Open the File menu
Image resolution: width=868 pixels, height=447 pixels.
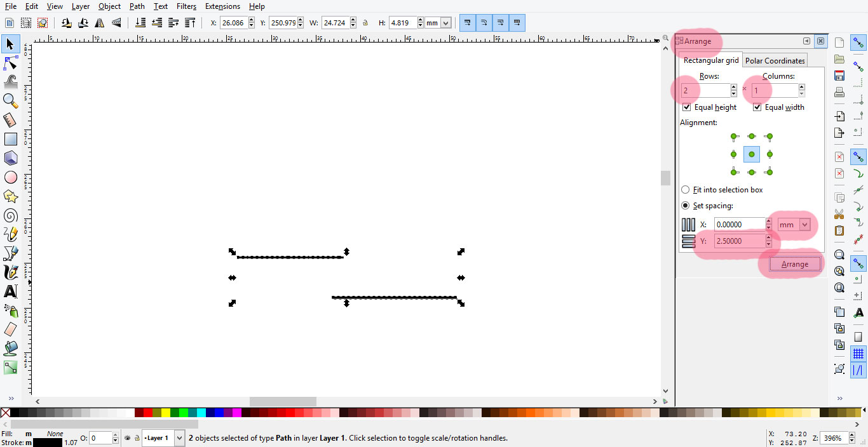(11, 6)
